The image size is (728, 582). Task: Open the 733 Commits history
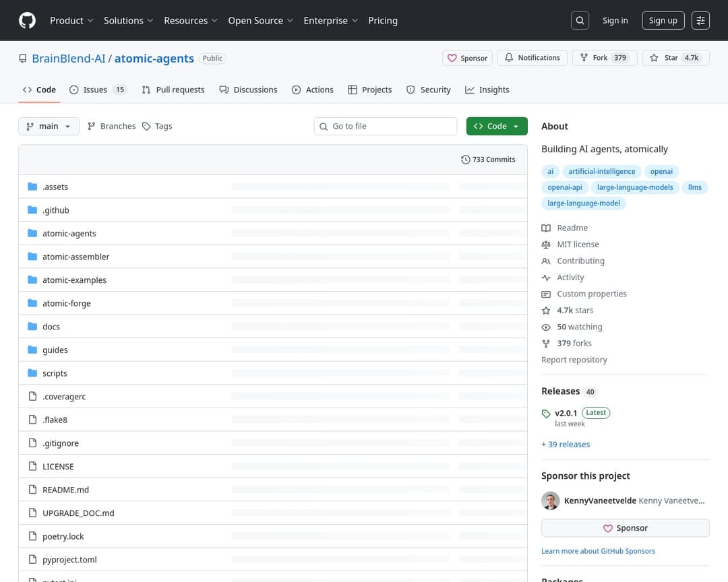488,160
